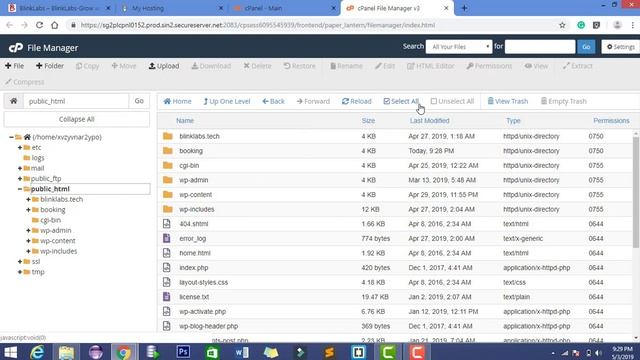
Task: Sort files by the Size column
Action: pyautogui.click(x=368, y=121)
